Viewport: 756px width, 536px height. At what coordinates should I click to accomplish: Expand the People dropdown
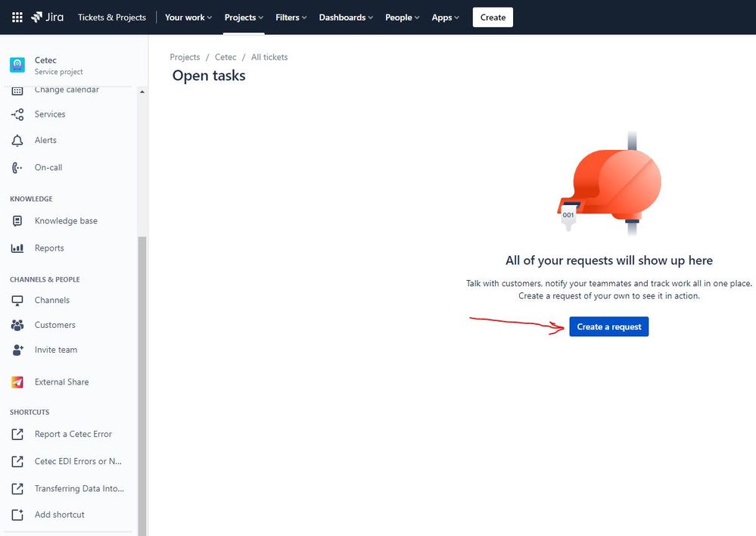402,17
